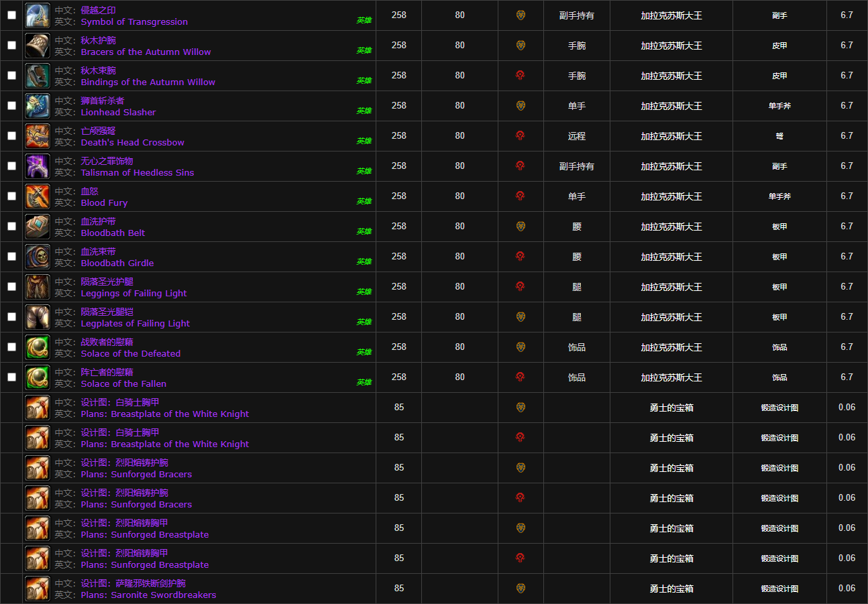
Task: Open the Lionhead Slasher name link
Action: 118,112
